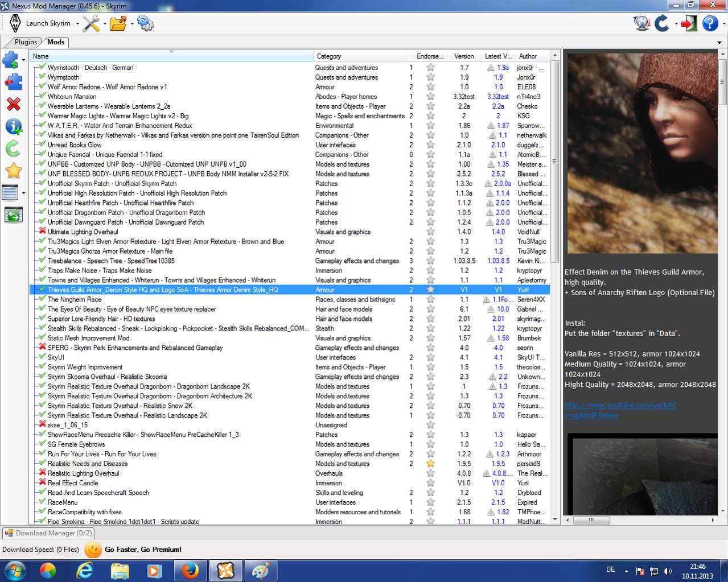Screen dimensions: 728x582
Task: Switch to the Plugins tab
Action: pyautogui.click(x=26, y=42)
